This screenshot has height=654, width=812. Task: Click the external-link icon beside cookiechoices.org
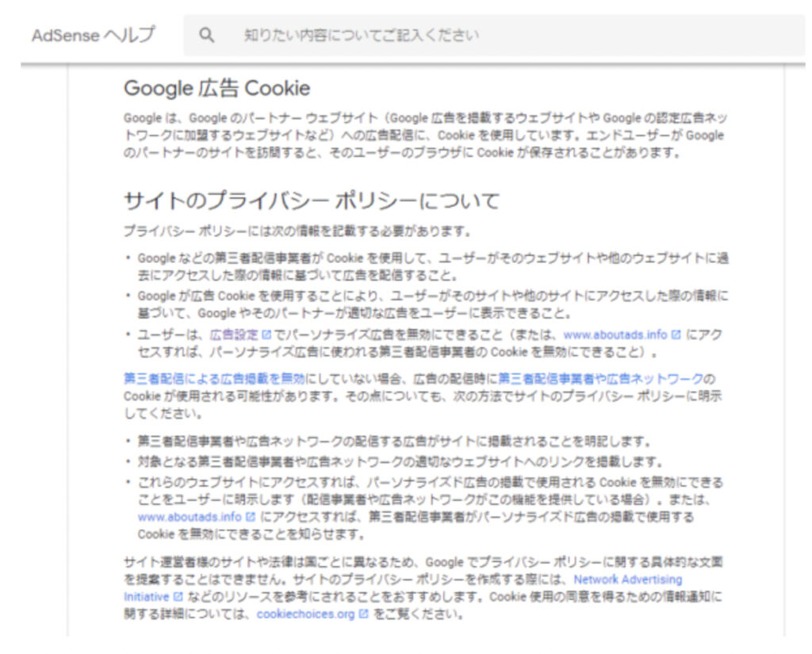363,614
